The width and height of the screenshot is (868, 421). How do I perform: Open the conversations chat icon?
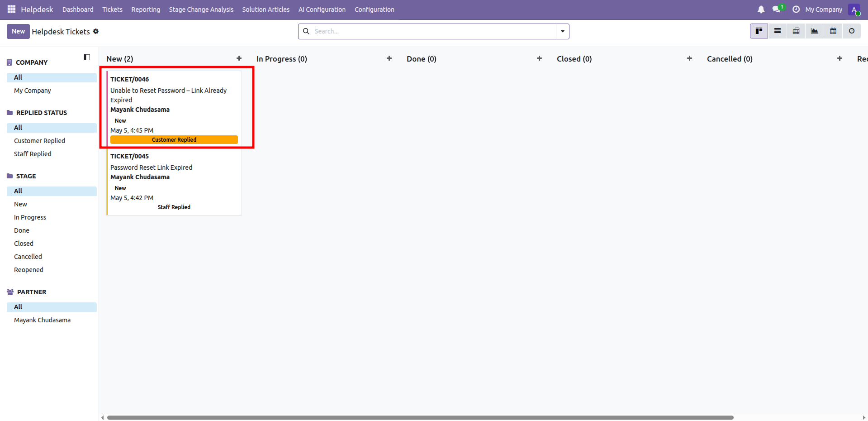click(777, 10)
